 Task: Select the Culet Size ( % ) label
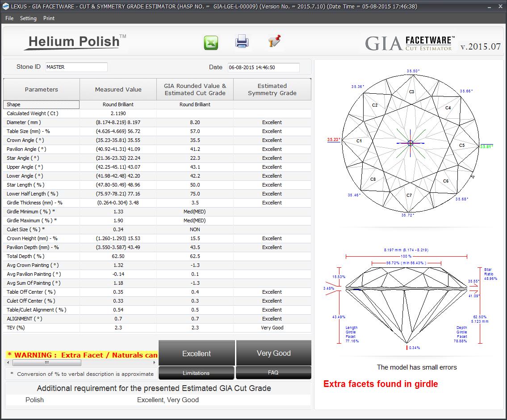[x=26, y=229]
